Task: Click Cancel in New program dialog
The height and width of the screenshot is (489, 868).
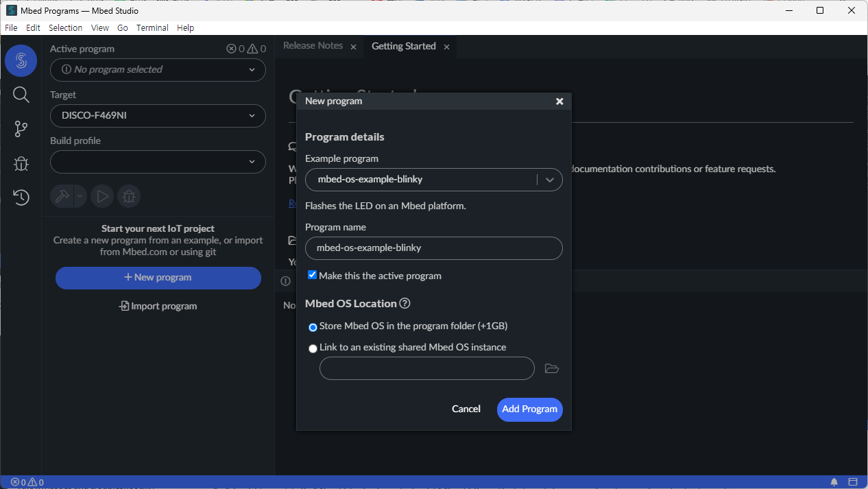Action: pyautogui.click(x=466, y=409)
